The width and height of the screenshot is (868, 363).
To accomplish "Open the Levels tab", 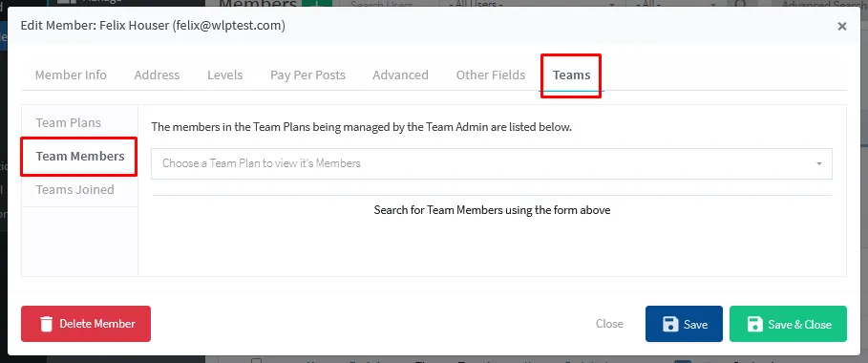I will pos(224,75).
